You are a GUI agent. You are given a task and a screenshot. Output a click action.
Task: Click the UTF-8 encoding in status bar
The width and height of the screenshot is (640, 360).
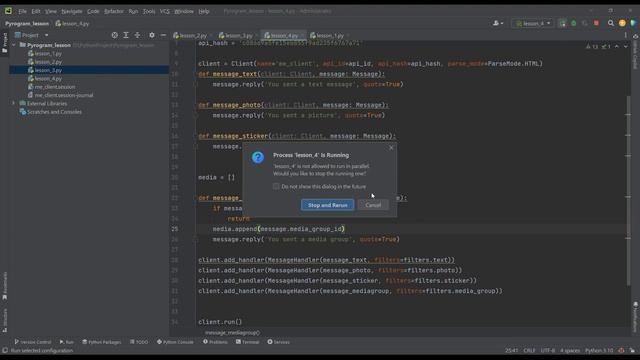click(x=548, y=351)
